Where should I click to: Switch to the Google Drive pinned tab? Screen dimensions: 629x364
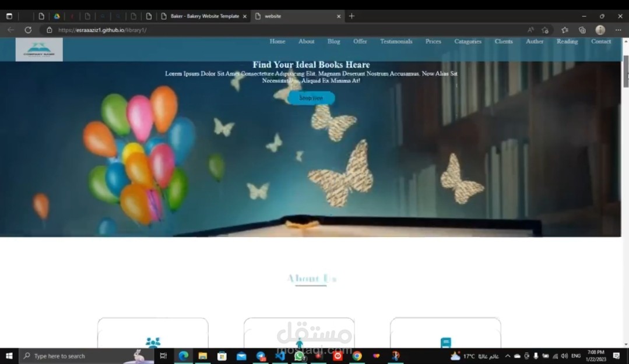click(57, 16)
